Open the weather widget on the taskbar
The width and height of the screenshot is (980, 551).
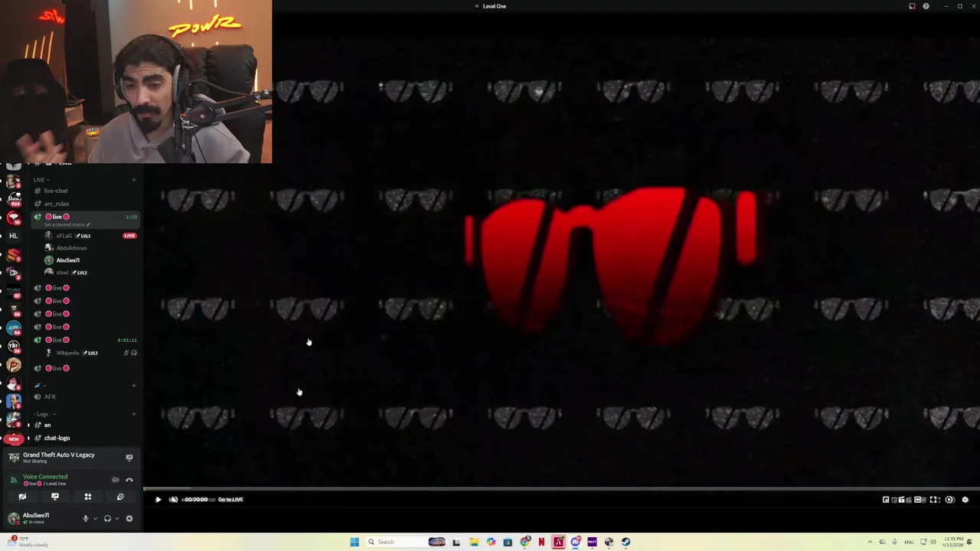click(28, 541)
